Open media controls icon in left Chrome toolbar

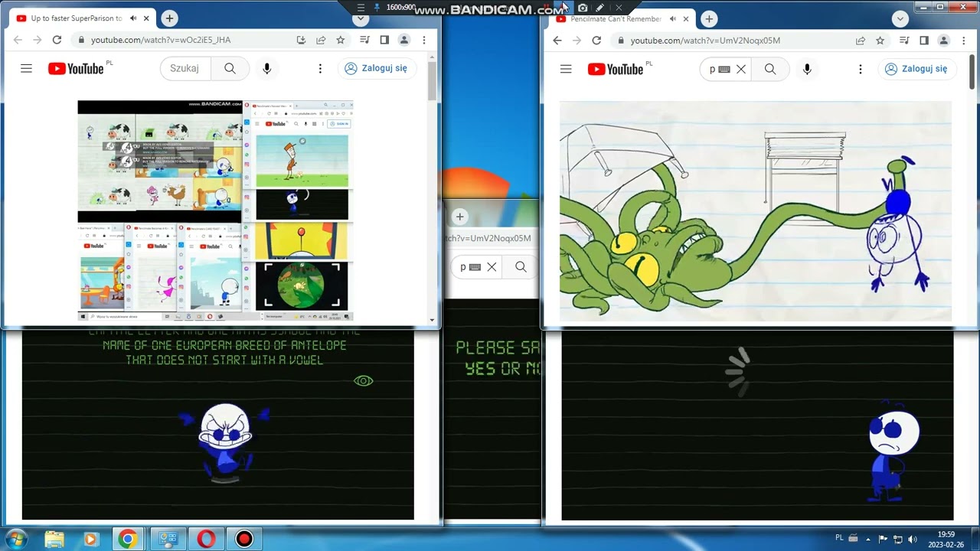tap(364, 40)
